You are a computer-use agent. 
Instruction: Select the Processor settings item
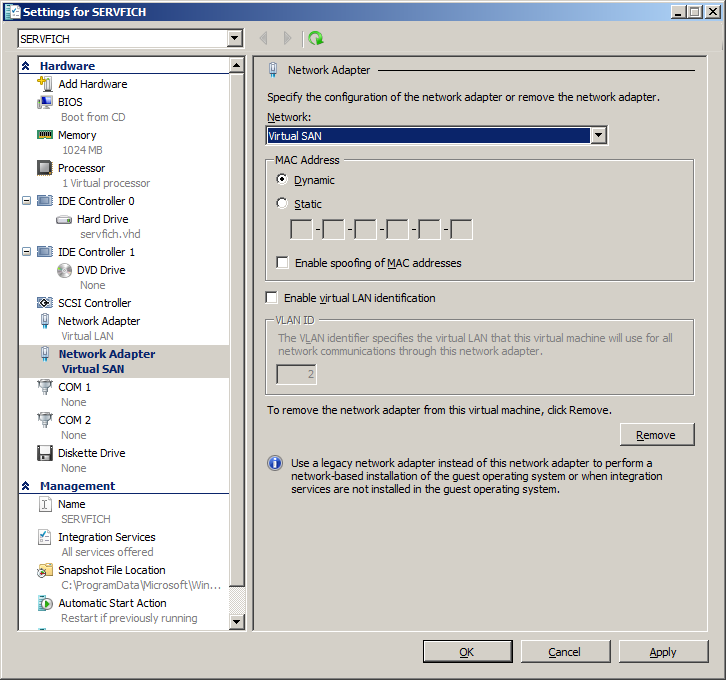pyautogui.click(x=81, y=168)
